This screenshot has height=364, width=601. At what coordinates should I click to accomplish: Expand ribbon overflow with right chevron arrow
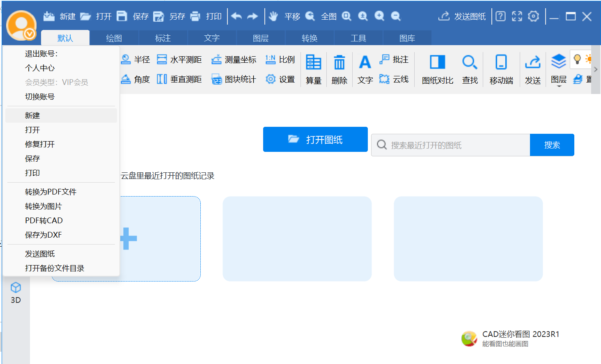pos(596,69)
